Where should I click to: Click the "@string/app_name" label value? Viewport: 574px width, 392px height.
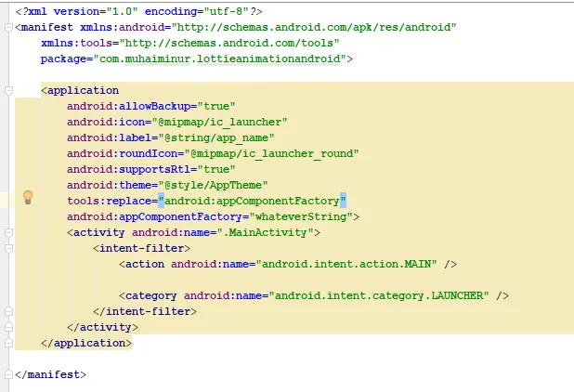click(x=216, y=137)
